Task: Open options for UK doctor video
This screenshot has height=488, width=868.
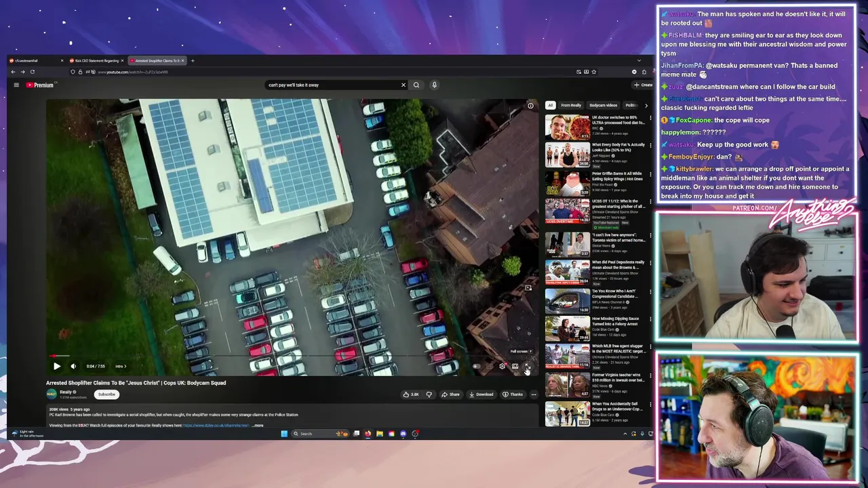Action: click(649, 118)
